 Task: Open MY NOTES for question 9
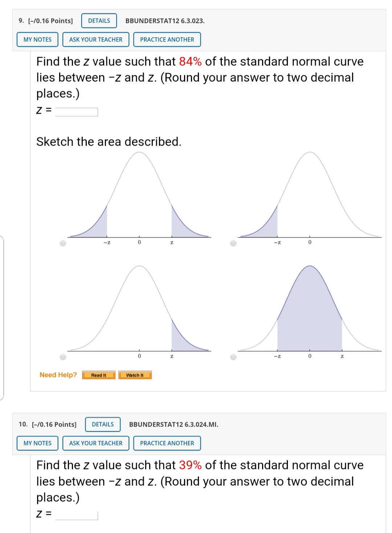tap(37, 40)
